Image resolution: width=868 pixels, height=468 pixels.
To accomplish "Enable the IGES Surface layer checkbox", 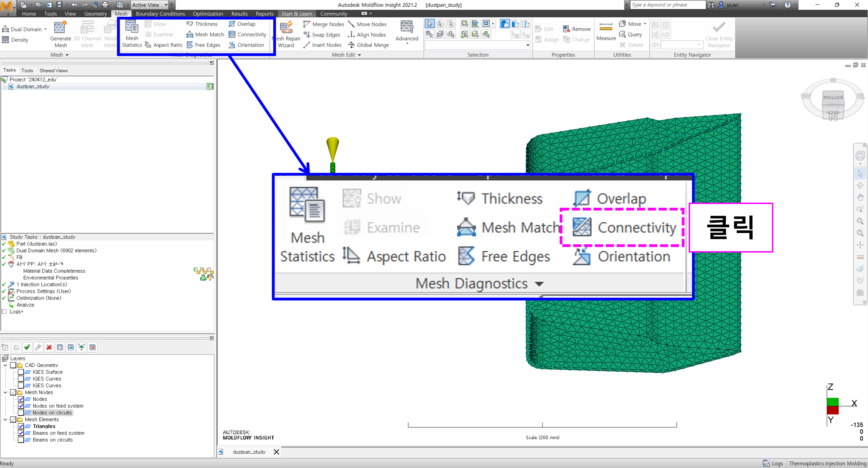I will click(21, 372).
